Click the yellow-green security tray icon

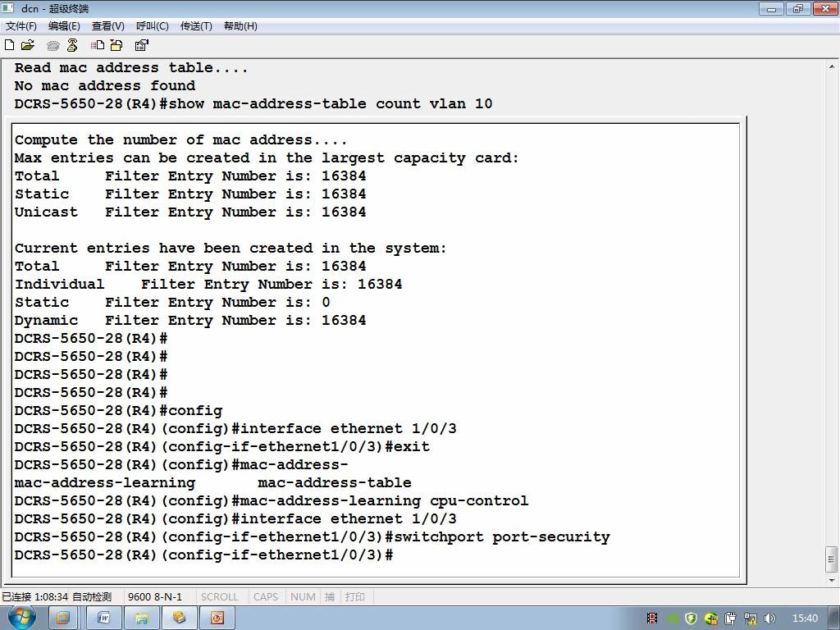[711, 619]
